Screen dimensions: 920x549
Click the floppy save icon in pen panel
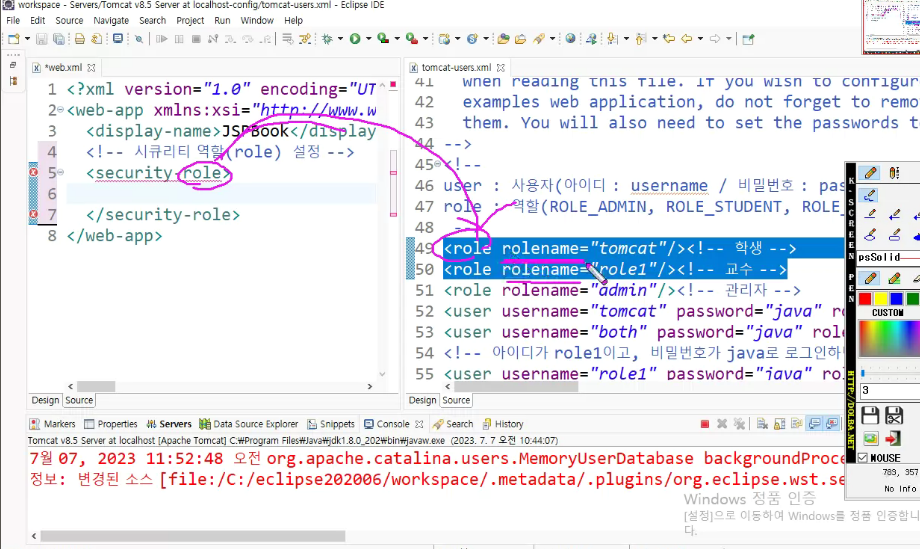tap(870, 415)
